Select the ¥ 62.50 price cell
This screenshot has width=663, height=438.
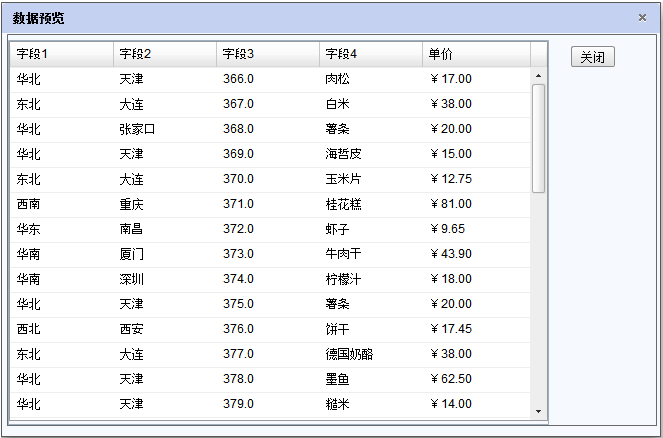pos(451,379)
